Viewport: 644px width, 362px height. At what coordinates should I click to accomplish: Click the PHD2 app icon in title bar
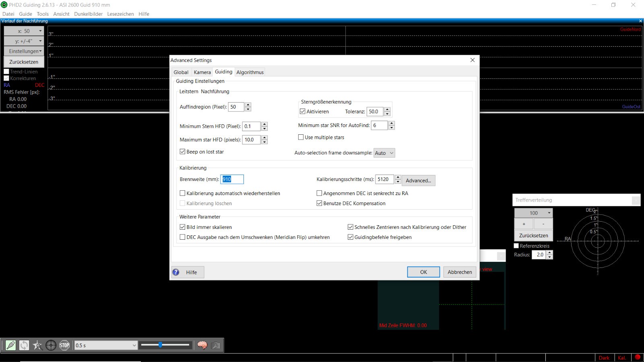click(x=4, y=5)
